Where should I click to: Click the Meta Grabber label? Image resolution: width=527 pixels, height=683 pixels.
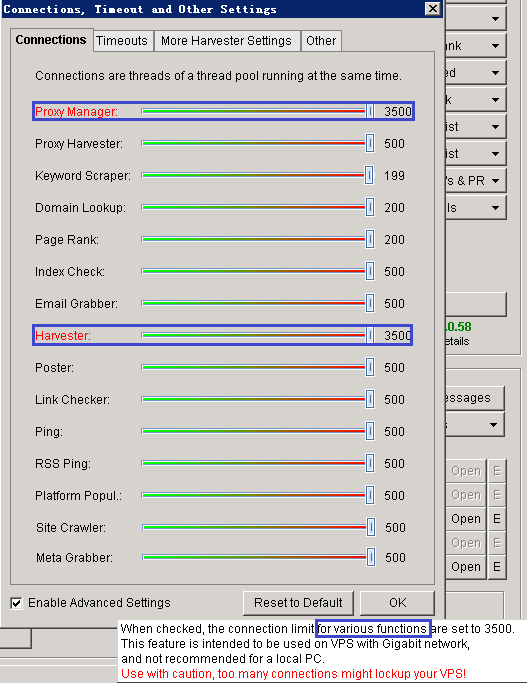click(x=74, y=558)
